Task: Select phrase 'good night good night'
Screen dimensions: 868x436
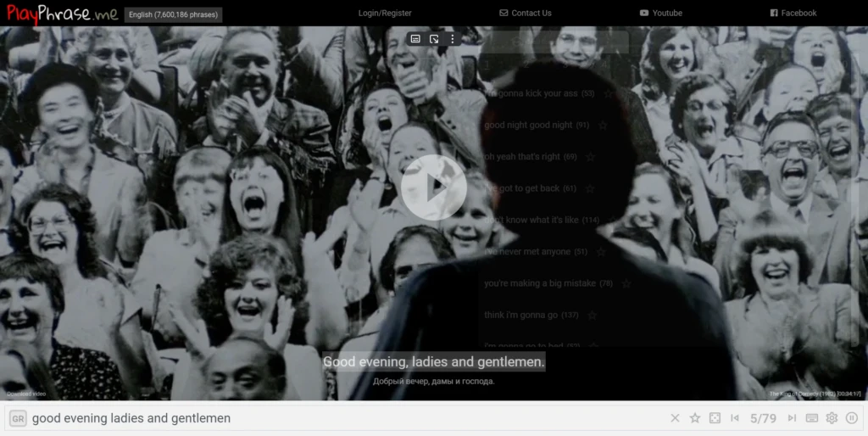Action: coord(528,126)
